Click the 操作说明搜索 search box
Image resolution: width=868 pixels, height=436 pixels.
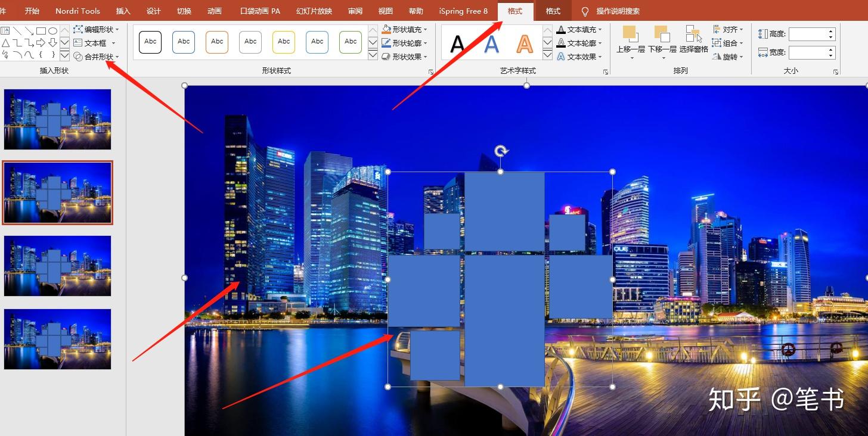click(x=610, y=11)
